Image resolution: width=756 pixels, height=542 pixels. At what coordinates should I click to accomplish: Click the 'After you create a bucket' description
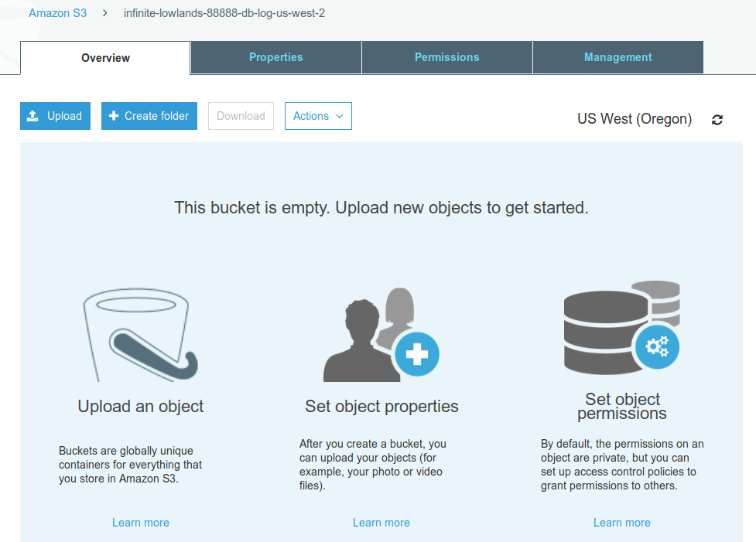[373, 465]
